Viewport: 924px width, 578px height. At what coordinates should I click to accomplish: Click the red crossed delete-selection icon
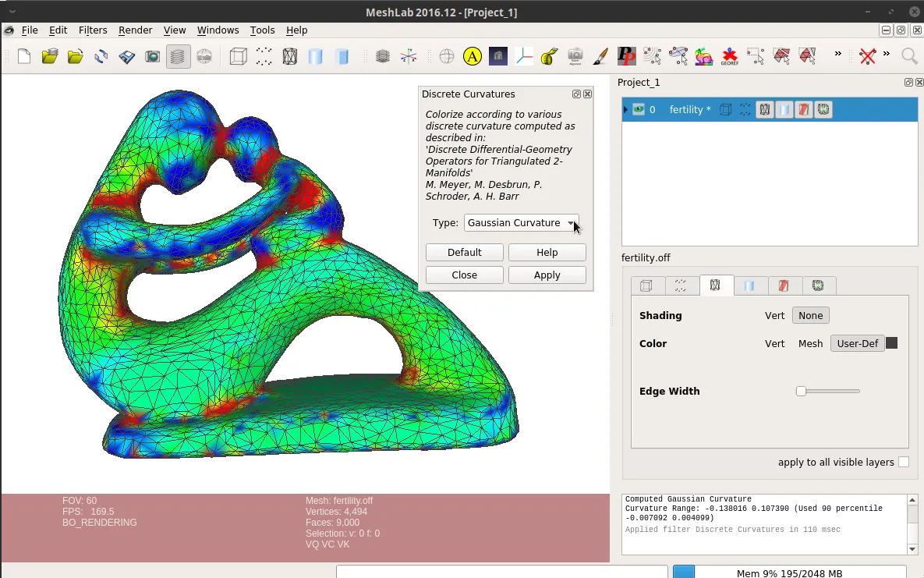[867, 57]
